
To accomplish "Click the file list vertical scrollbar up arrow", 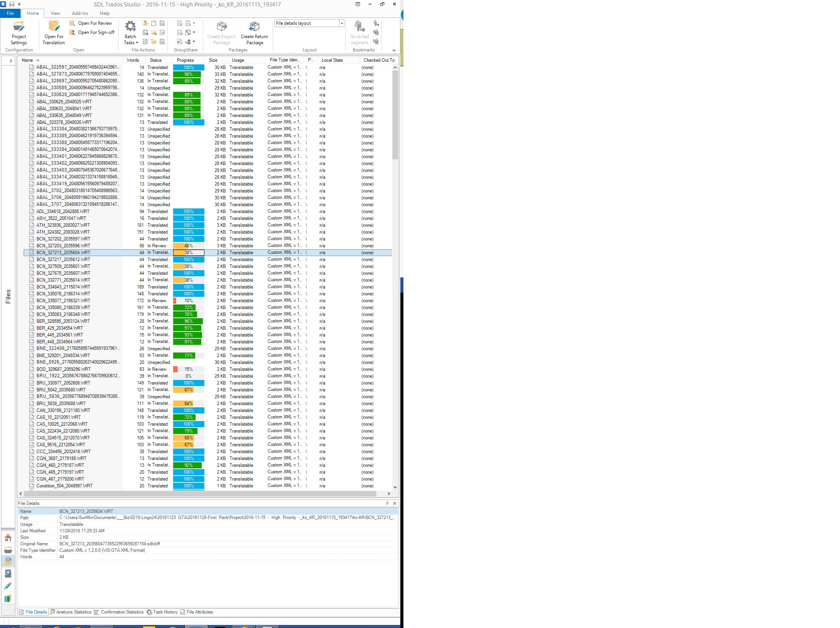I will [x=395, y=67].
